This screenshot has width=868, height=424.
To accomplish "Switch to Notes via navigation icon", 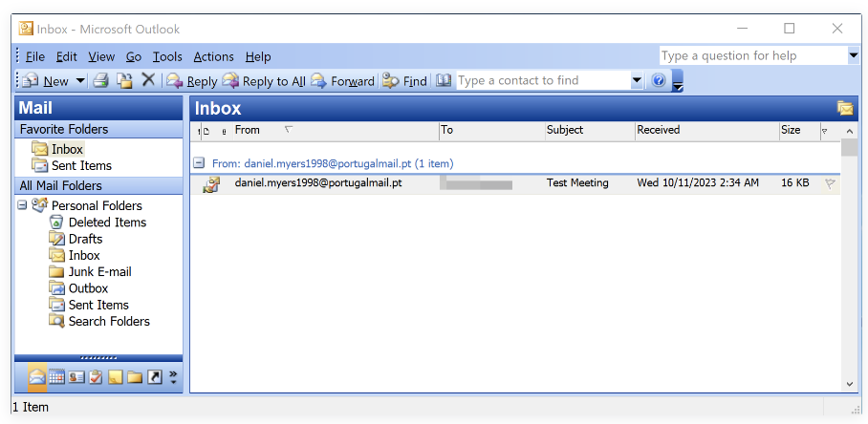I will tap(115, 377).
